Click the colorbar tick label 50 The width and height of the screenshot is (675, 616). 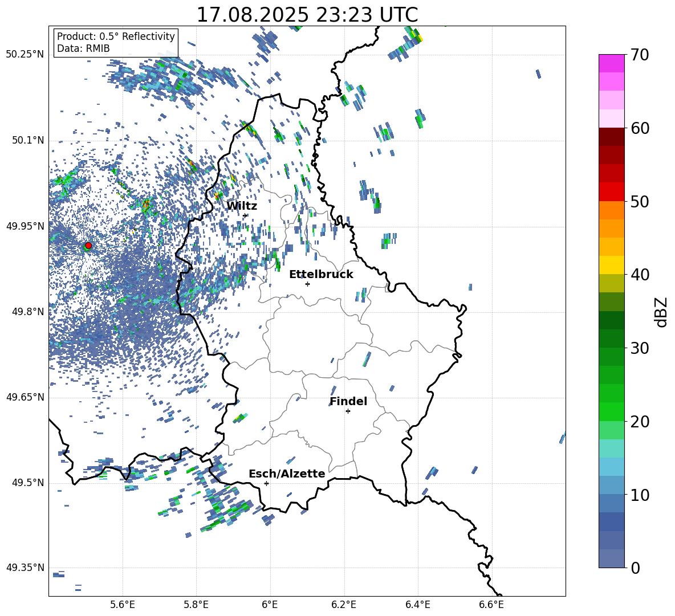[x=640, y=202]
